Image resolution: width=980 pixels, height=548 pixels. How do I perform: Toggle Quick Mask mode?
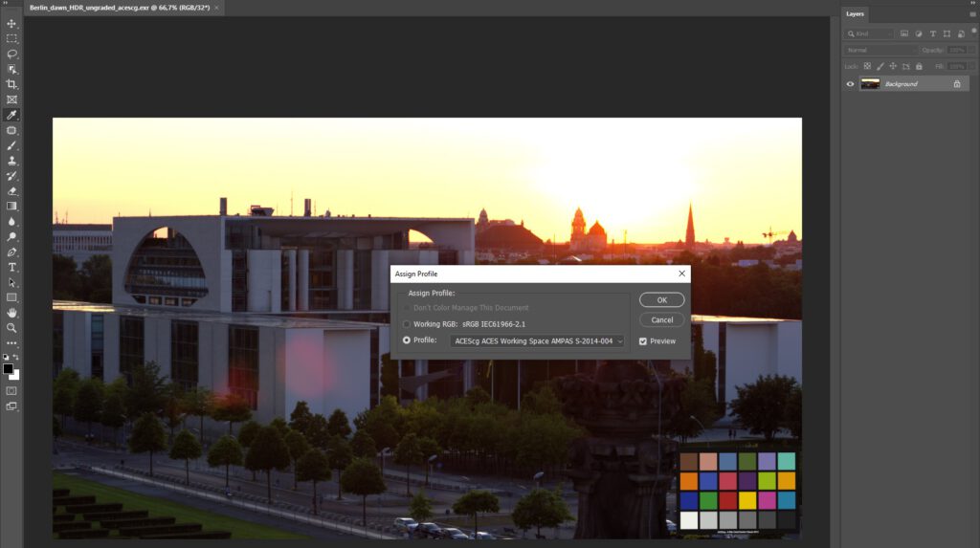[11, 390]
